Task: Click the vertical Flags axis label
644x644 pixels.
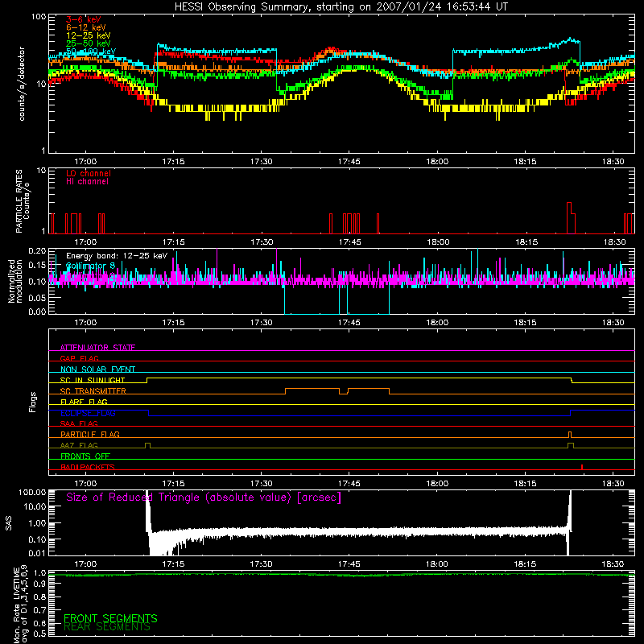Action: (x=32, y=402)
